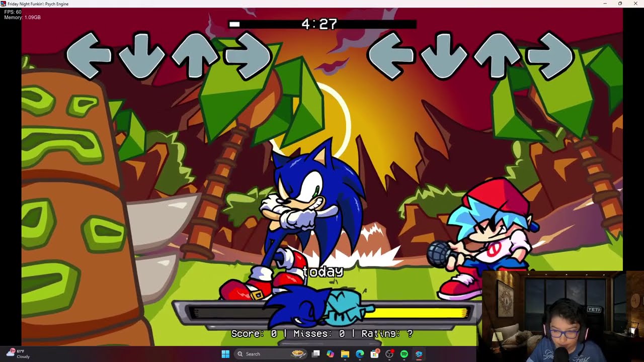644x362 pixels.
Task: Click the taskbar Search box
Action: (271, 354)
